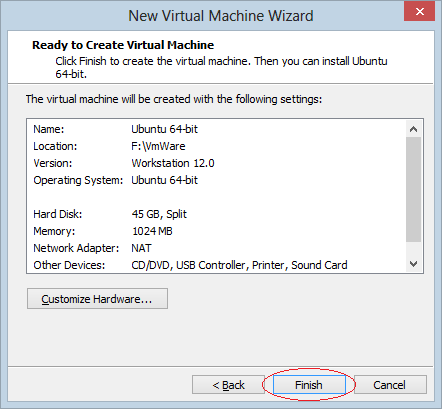This screenshot has height=409, width=442.
Task: Click the "Click Finish to create" description text
Action: click(221, 67)
